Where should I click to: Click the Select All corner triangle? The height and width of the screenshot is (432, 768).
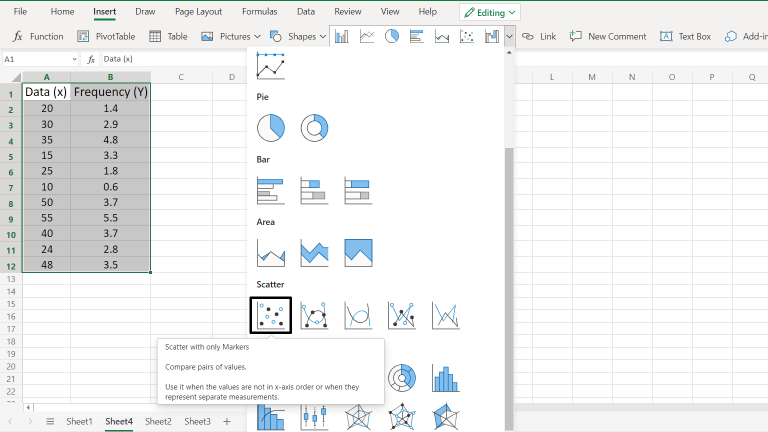click(16, 77)
